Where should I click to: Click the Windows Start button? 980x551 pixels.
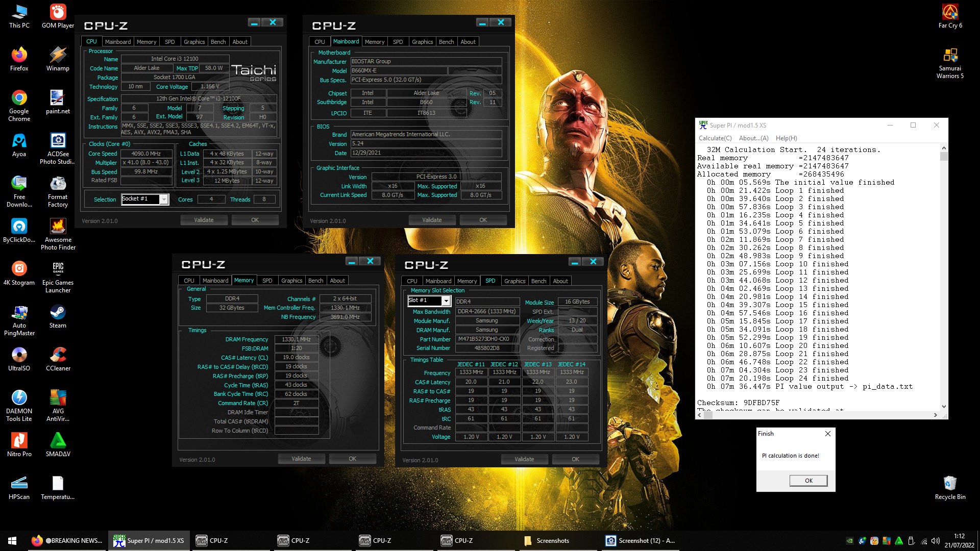pyautogui.click(x=12, y=540)
